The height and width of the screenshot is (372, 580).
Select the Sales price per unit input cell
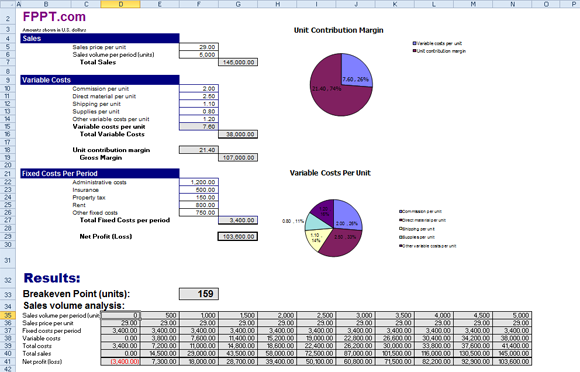coord(199,47)
